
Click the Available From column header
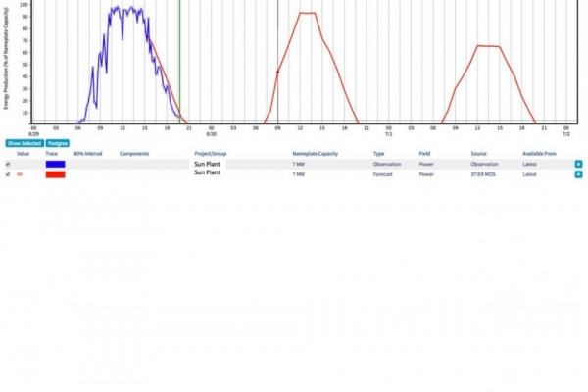(539, 154)
